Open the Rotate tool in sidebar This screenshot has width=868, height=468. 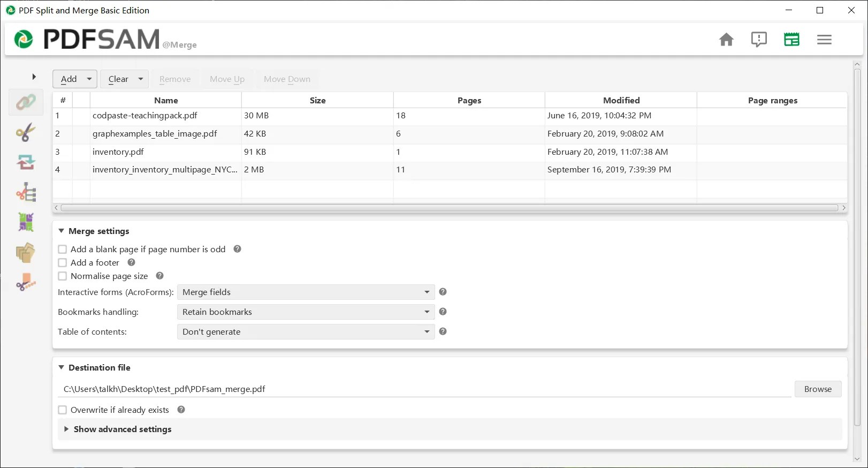(x=26, y=162)
